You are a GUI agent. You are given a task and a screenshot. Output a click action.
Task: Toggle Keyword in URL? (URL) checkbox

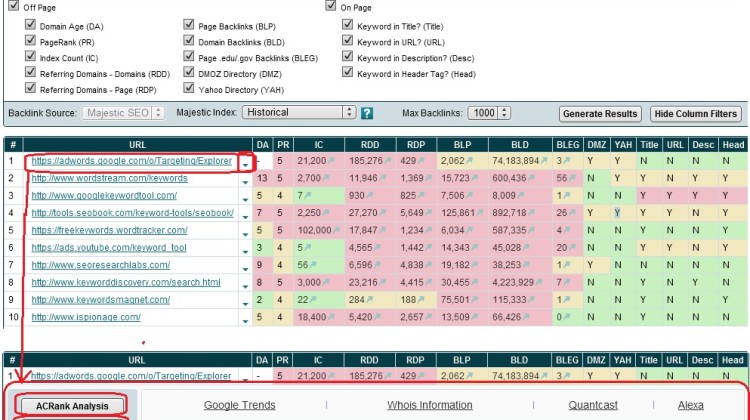[348, 40]
